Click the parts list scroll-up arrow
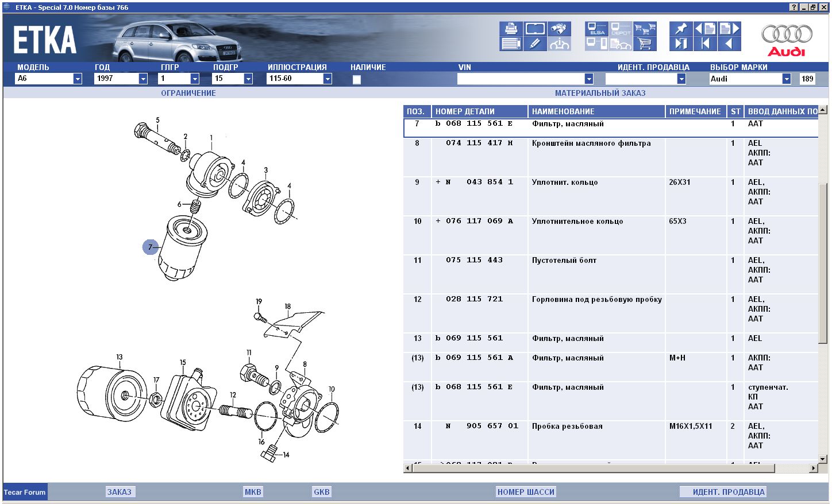 (823, 110)
